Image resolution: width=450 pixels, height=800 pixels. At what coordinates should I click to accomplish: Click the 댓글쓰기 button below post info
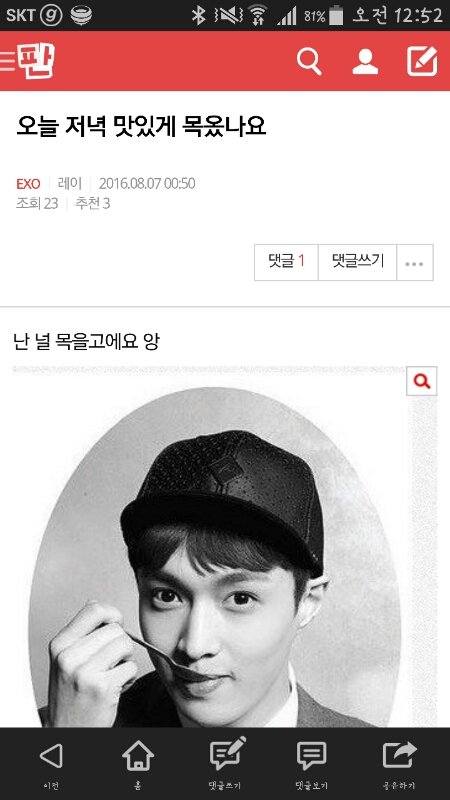pyautogui.click(x=358, y=262)
